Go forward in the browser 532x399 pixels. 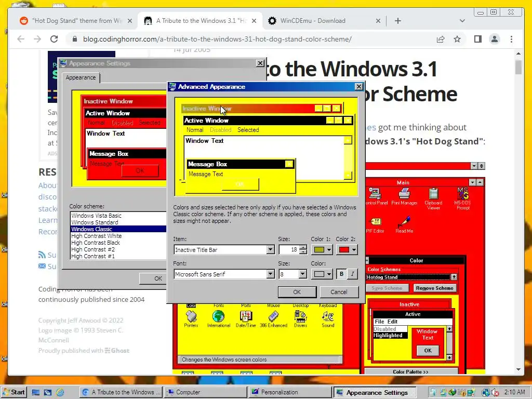coord(37,39)
